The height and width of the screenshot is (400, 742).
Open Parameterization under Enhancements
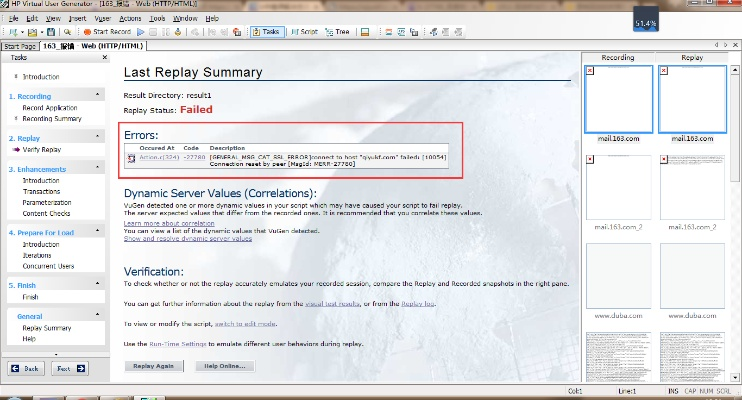[48, 202]
